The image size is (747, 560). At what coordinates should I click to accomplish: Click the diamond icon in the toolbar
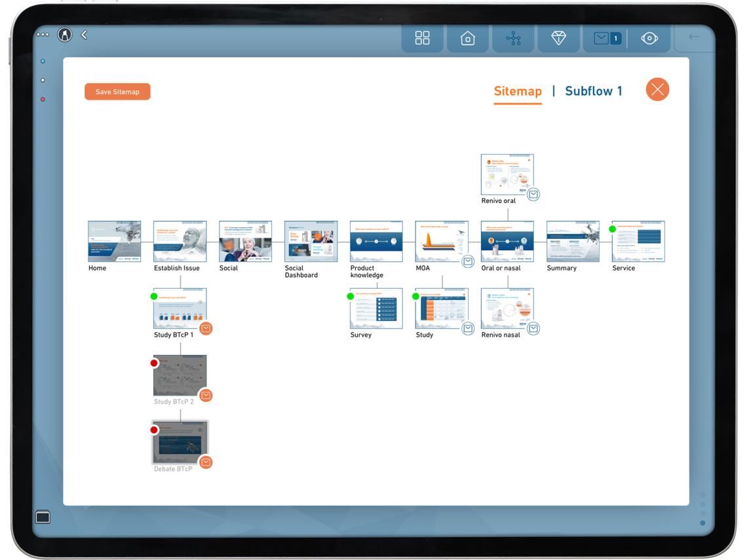pyautogui.click(x=558, y=38)
